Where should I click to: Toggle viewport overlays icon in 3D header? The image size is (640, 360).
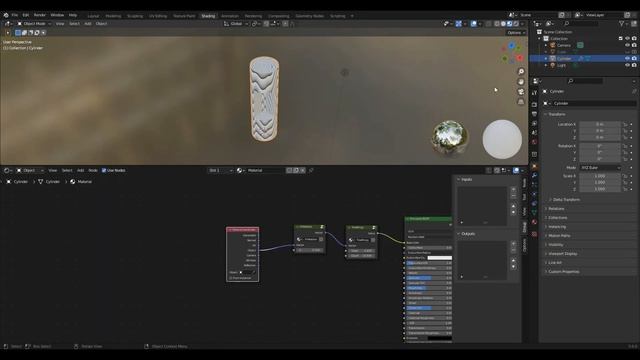pyautogui.click(x=473, y=24)
